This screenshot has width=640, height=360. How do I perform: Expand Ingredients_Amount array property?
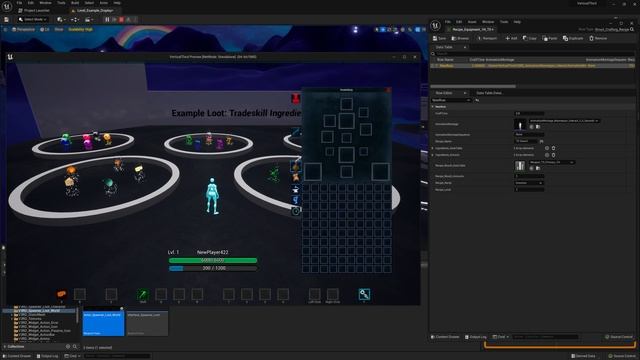click(433, 155)
